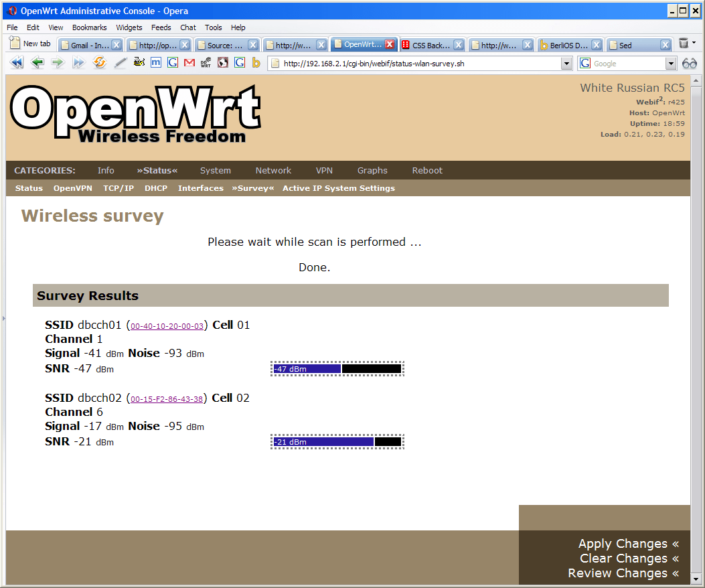Switch to the BerliOS D... tab
The image size is (705, 588).
[568, 44]
